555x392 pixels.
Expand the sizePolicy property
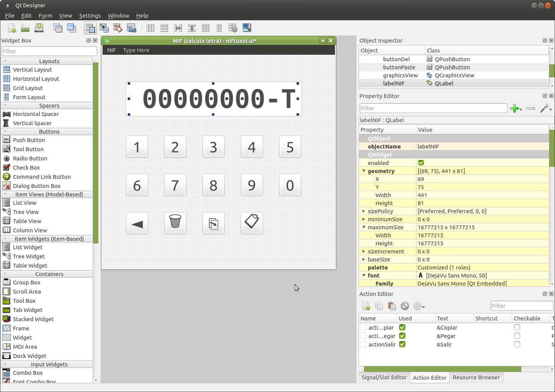tap(364, 211)
